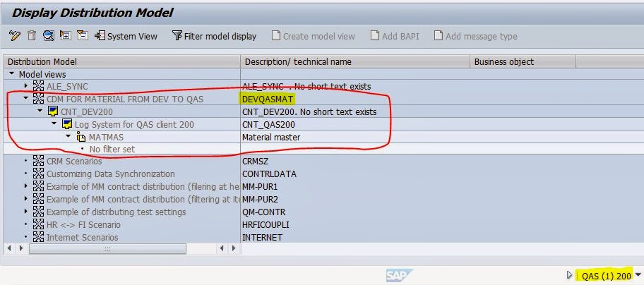Screen dimensions: 644x285
Task: Select the No filter set entry
Action: [x=112, y=150]
